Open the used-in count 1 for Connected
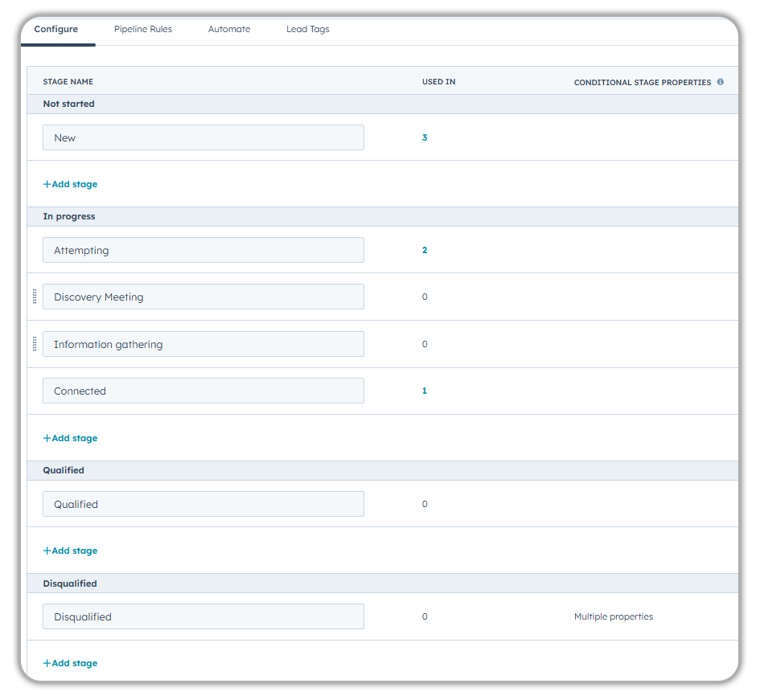Viewport: 760px width, 700px height. click(x=425, y=391)
